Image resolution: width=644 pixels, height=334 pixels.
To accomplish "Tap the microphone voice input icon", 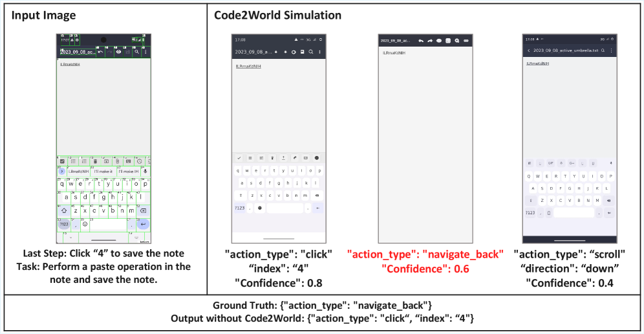I will point(145,171).
